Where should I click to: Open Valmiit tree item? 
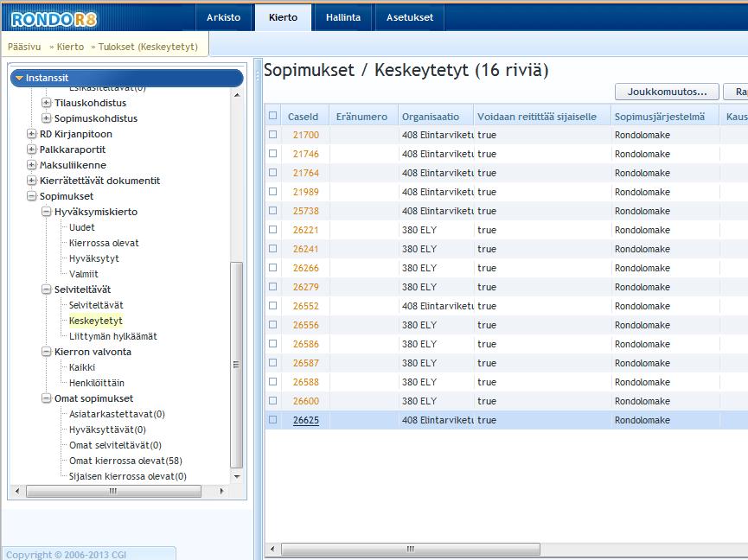point(84,274)
